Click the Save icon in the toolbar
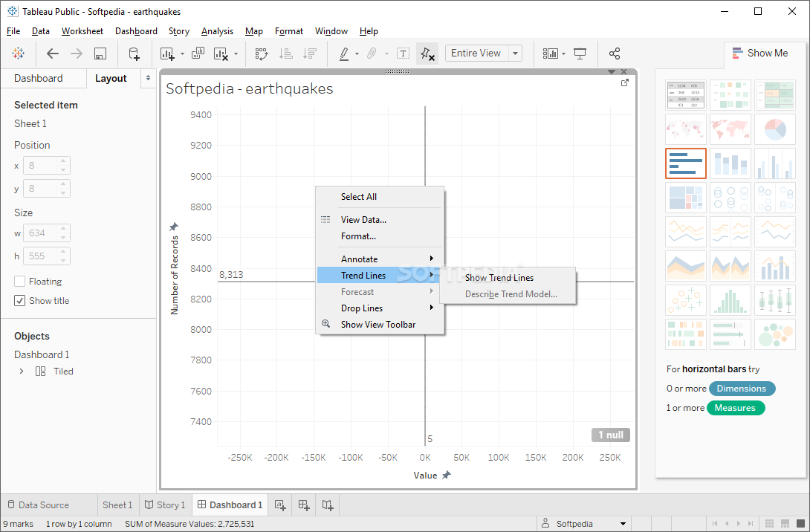 pyautogui.click(x=100, y=53)
